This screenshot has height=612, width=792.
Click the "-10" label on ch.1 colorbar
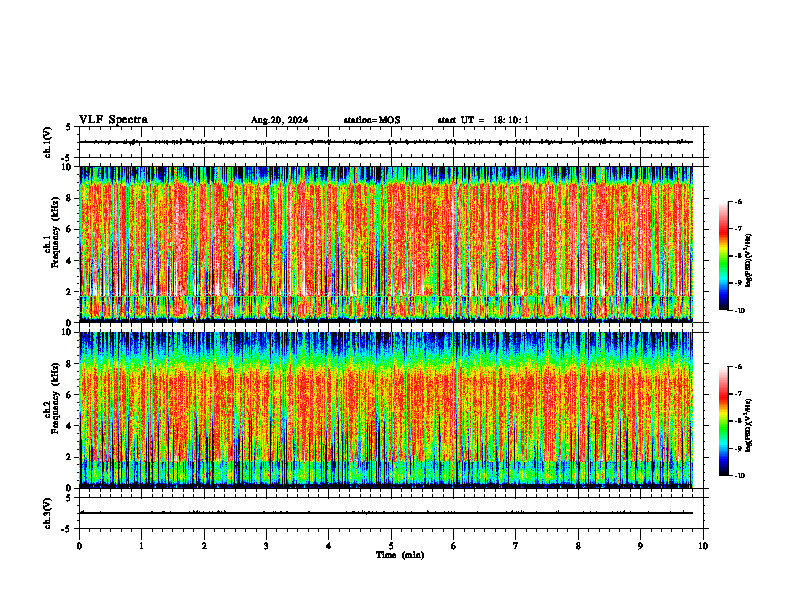739,311
